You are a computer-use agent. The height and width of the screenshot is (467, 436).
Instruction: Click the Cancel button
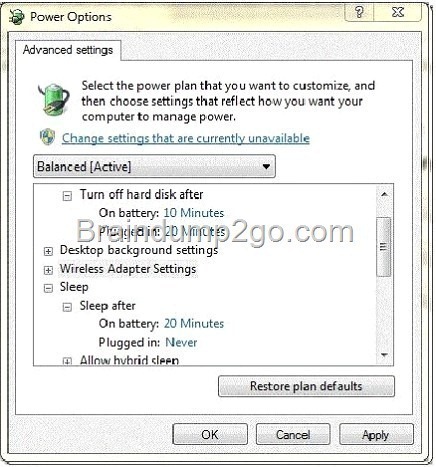pyautogui.click(x=293, y=434)
